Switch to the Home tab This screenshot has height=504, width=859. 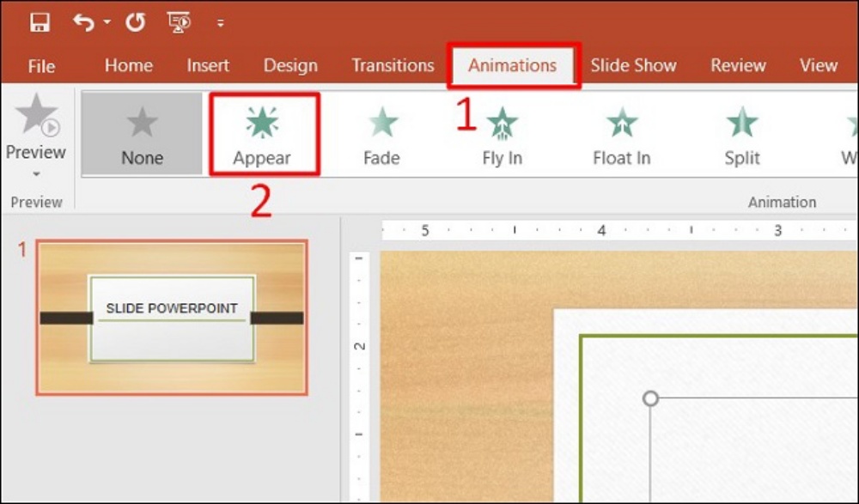[x=129, y=65]
